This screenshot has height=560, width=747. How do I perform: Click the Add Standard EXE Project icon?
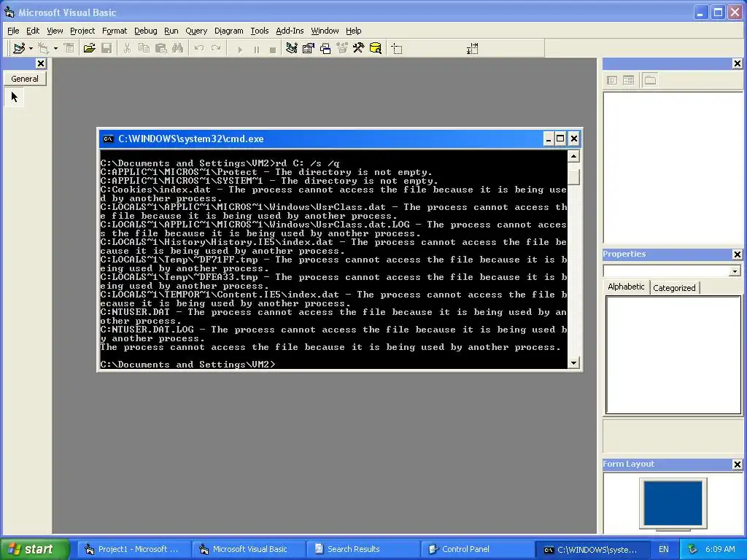tap(19, 48)
